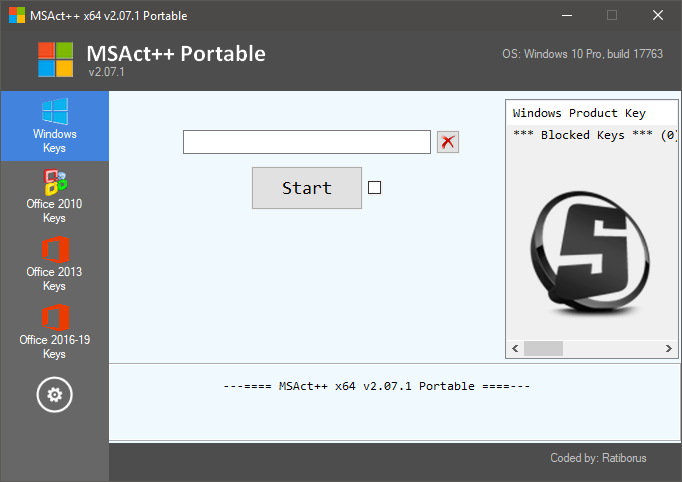This screenshot has height=482, width=682.
Task: Click the horizontal scrollbar thumb in key list
Action: 544,348
